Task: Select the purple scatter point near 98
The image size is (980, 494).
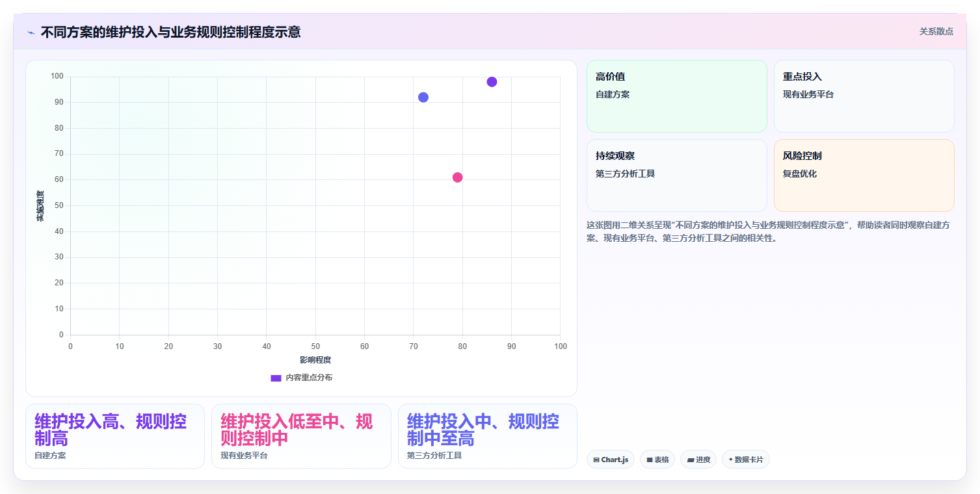Action: tap(492, 82)
